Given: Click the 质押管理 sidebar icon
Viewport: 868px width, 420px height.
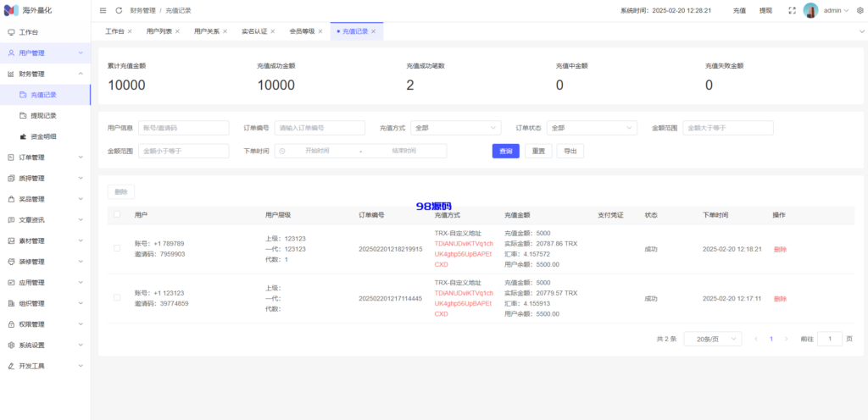Looking at the screenshot, I should point(11,179).
